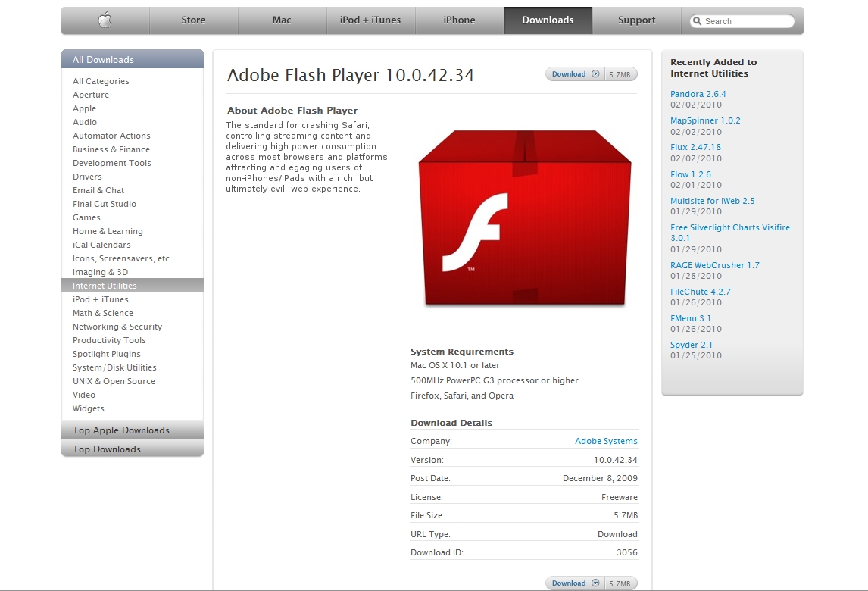Select the Downloads tab
The image size is (868, 591).
[x=548, y=20]
